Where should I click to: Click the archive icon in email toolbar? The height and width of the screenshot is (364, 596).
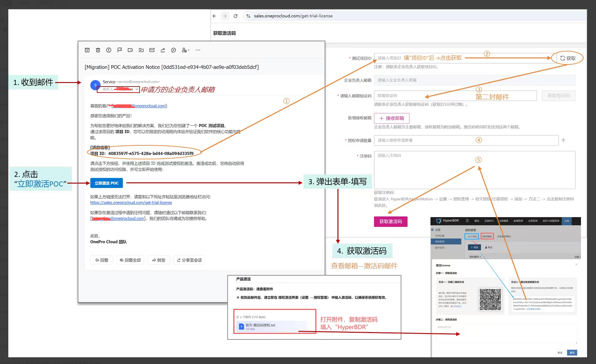87,50
